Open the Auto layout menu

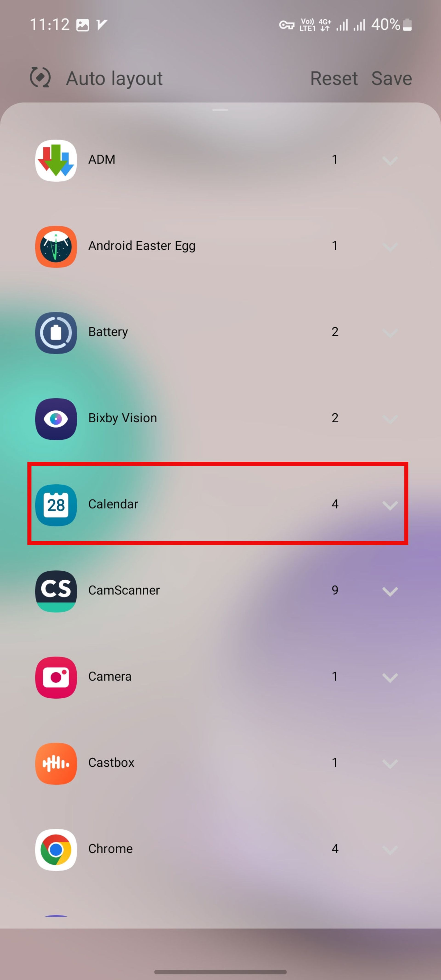tap(114, 77)
